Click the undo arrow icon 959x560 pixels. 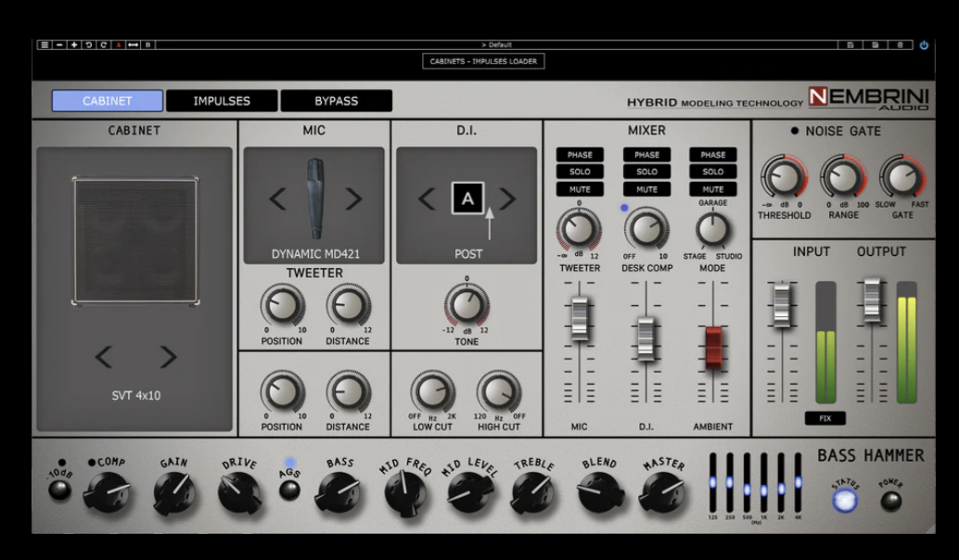(89, 45)
